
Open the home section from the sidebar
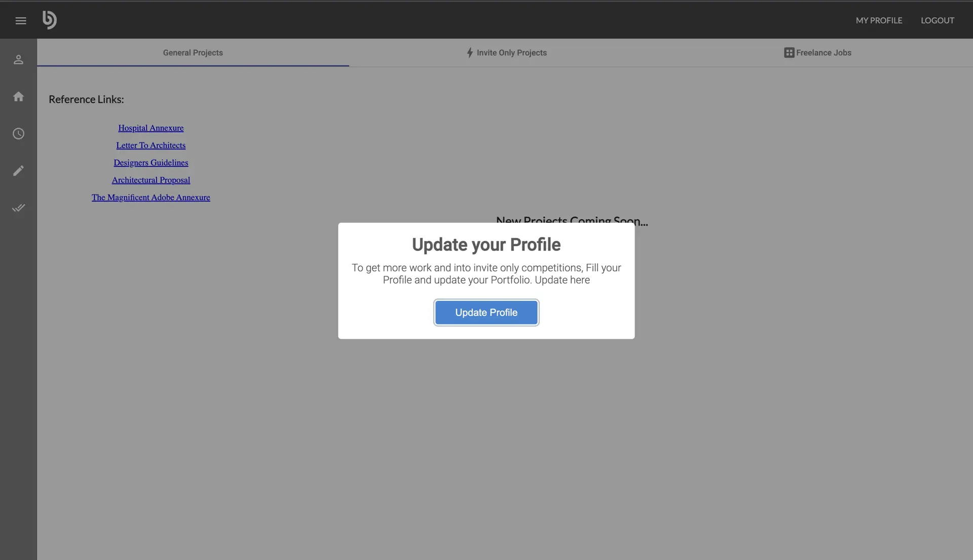click(x=19, y=96)
